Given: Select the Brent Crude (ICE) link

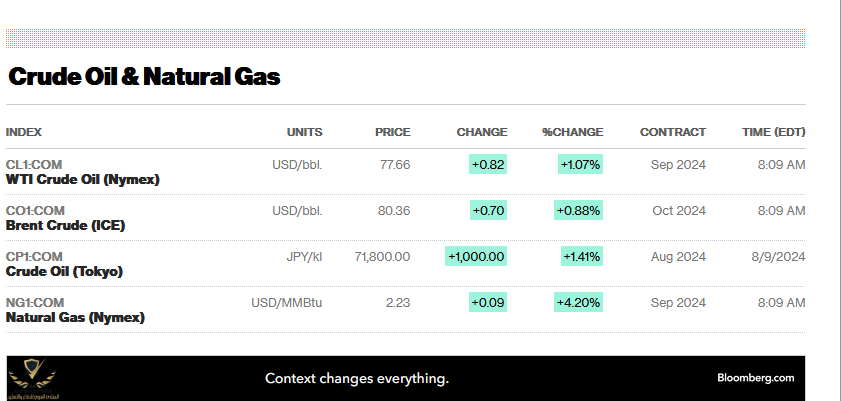Looking at the screenshot, I should click(66, 225).
